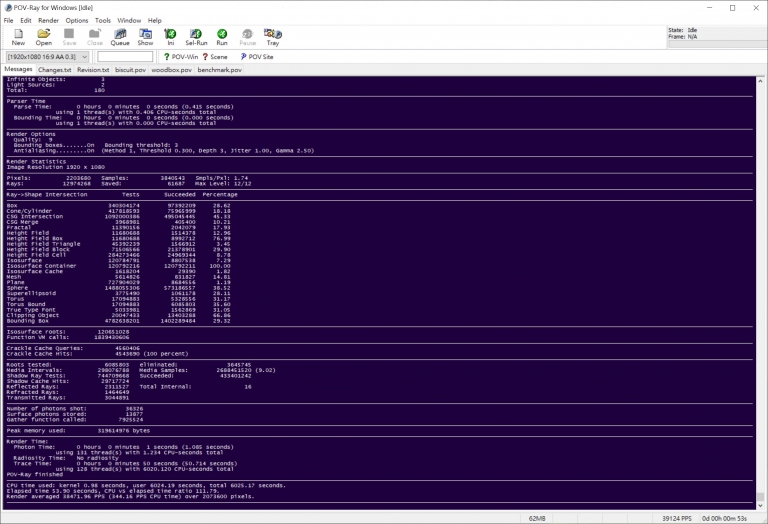Screen dimensions: 768x524
Task: Switch to the Messages tab
Action: tap(18, 70)
